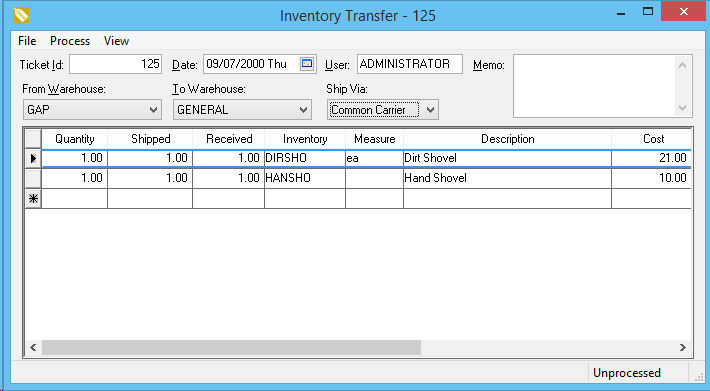The image size is (710, 391).
Task: Click the Received column header
Action: (x=229, y=138)
